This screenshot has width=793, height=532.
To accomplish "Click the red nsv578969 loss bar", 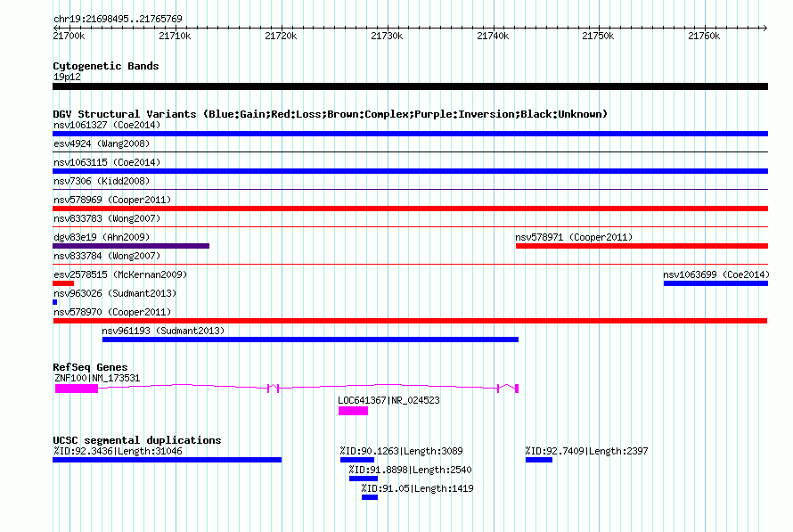I will coord(410,209).
